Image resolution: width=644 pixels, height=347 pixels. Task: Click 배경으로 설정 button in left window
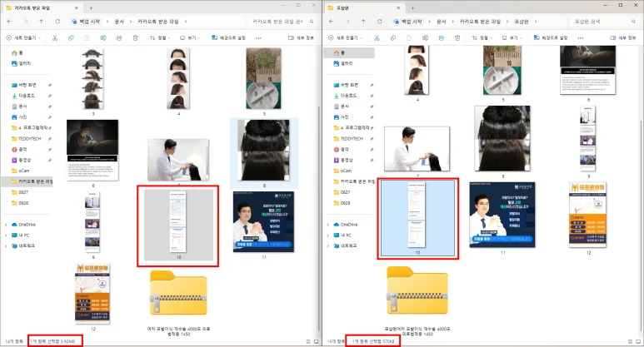(x=228, y=37)
